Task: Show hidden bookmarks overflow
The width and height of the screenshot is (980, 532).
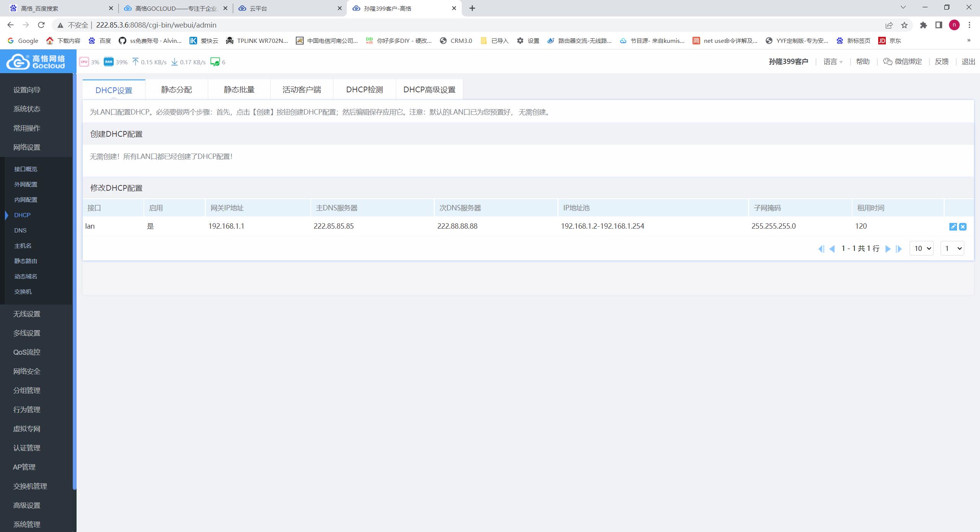Action: tap(969, 40)
